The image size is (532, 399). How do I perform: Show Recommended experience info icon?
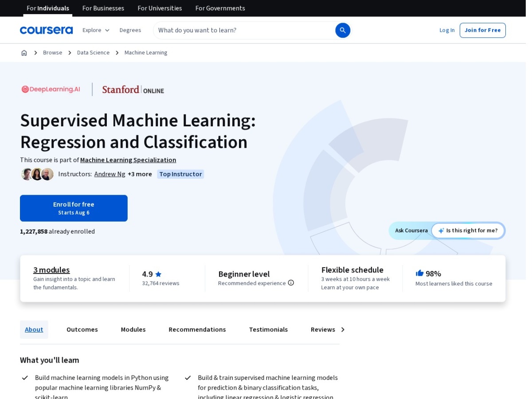point(291,283)
